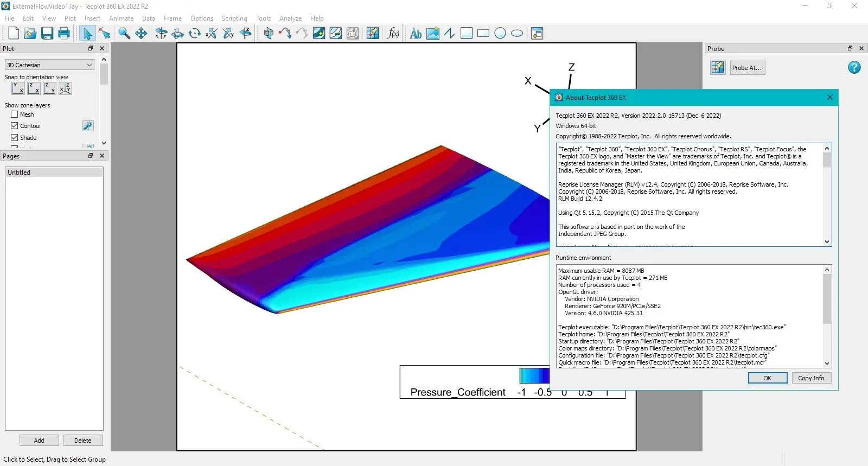The image size is (868, 466).
Task: Close the About Tecplot 360 EX dialog
Action: (x=829, y=98)
